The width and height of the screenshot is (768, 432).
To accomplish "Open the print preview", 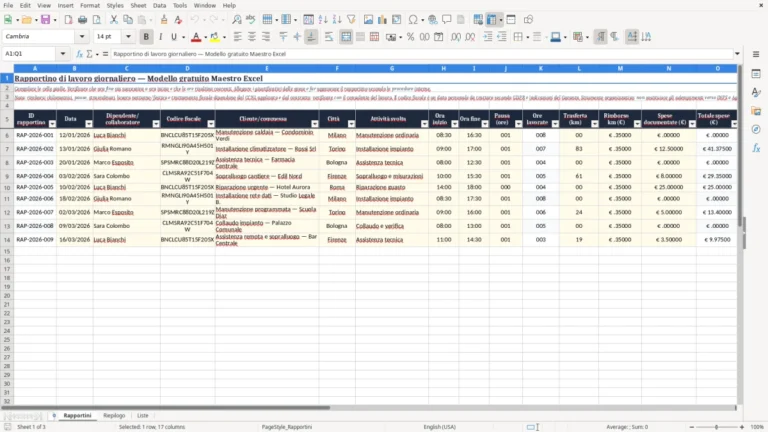I will click(x=96, y=20).
